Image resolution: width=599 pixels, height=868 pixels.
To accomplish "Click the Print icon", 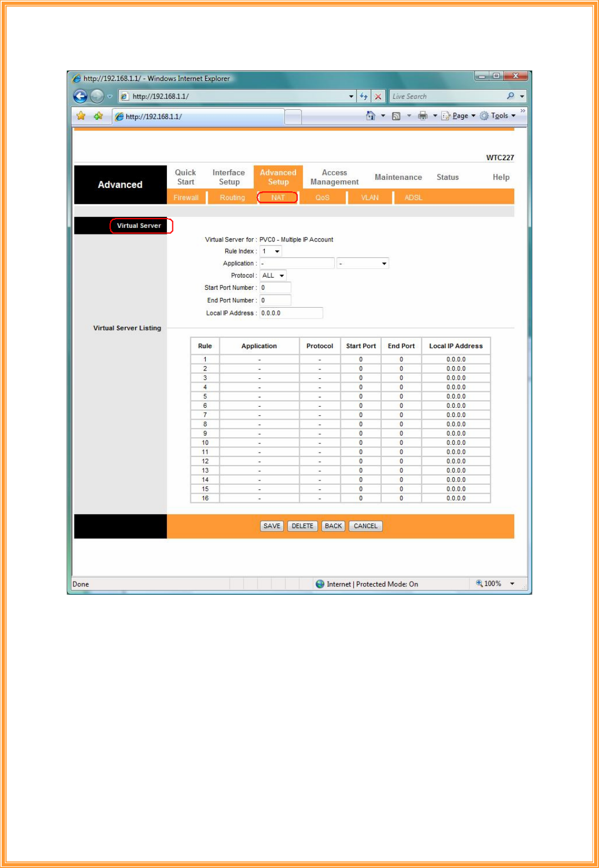I will pyautogui.click(x=422, y=116).
